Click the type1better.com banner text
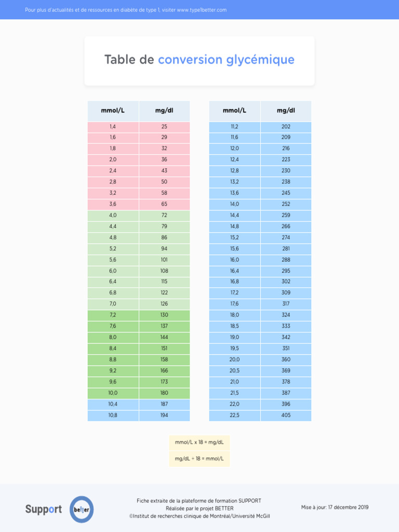The height and width of the screenshot is (532, 399). coord(126,10)
